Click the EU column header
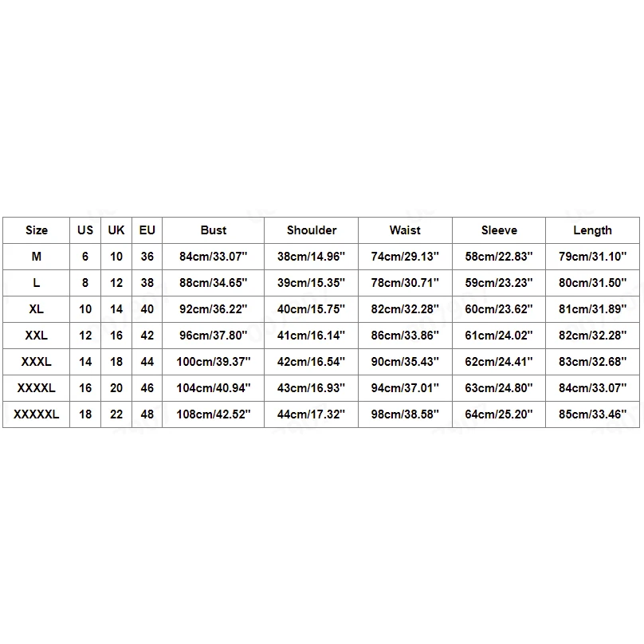The height and width of the screenshot is (644, 644). pos(147,230)
